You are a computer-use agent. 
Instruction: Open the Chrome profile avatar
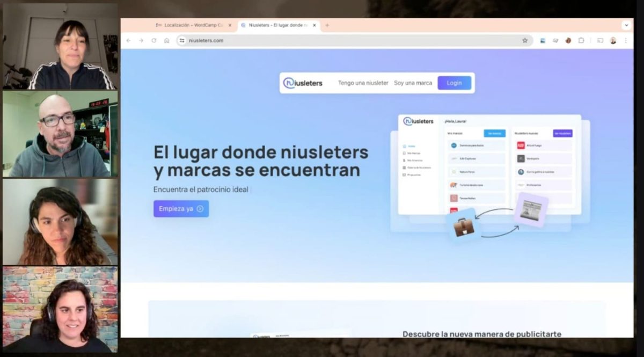pyautogui.click(x=613, y=40)
